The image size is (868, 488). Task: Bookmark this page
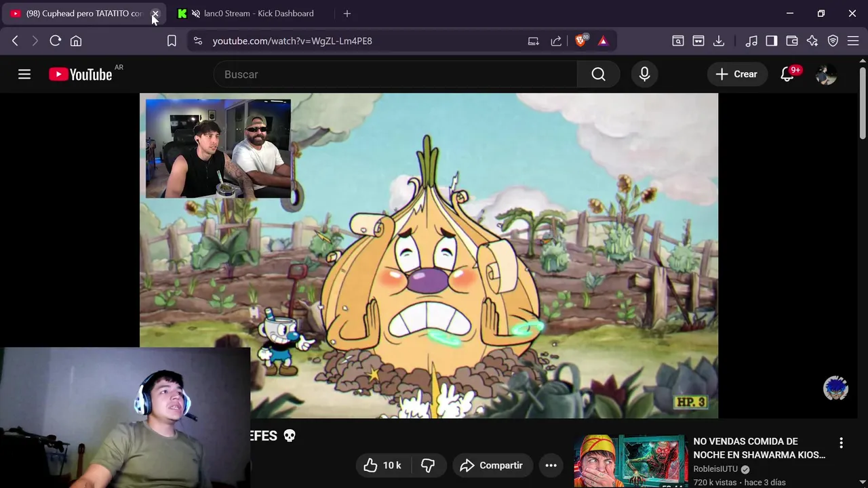click(172, 41)
